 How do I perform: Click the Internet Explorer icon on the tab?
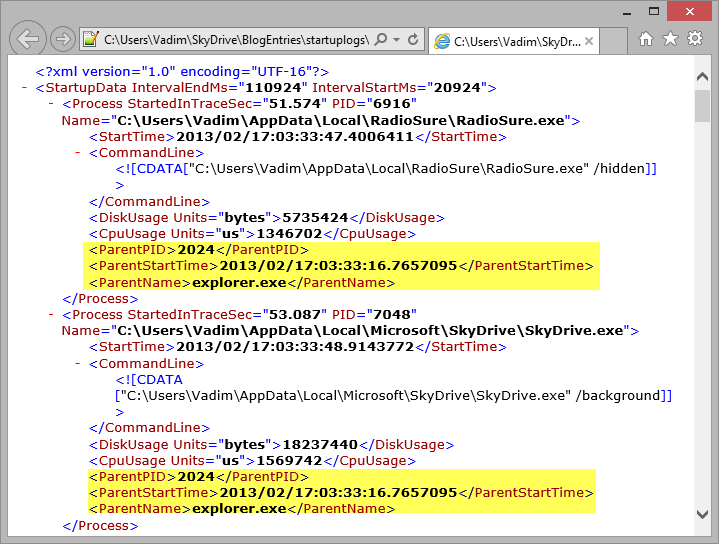coord(442,41)
